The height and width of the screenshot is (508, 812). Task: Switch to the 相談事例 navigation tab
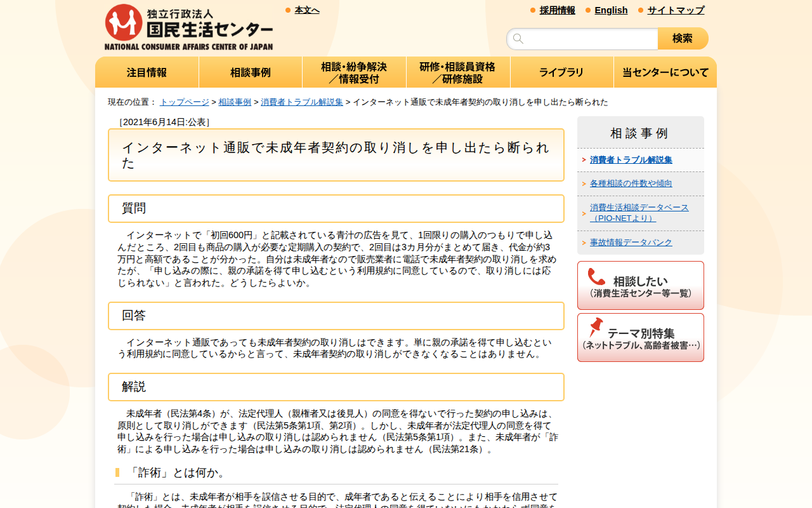tap(251, 72)
